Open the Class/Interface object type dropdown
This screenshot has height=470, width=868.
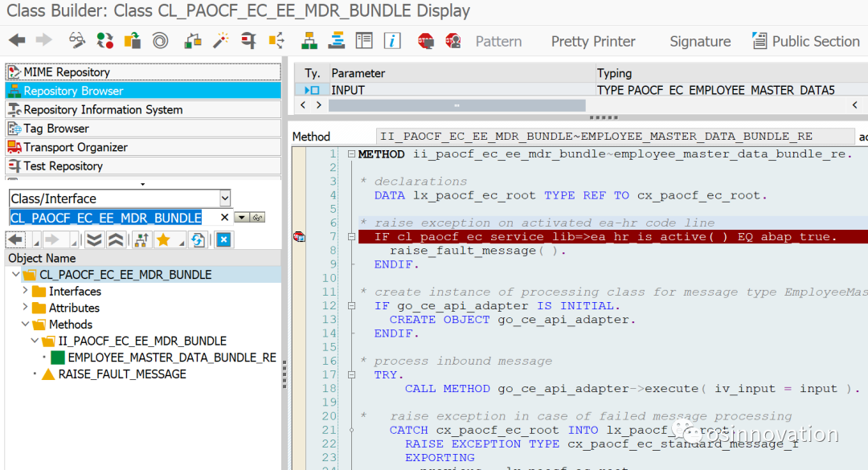225,198
